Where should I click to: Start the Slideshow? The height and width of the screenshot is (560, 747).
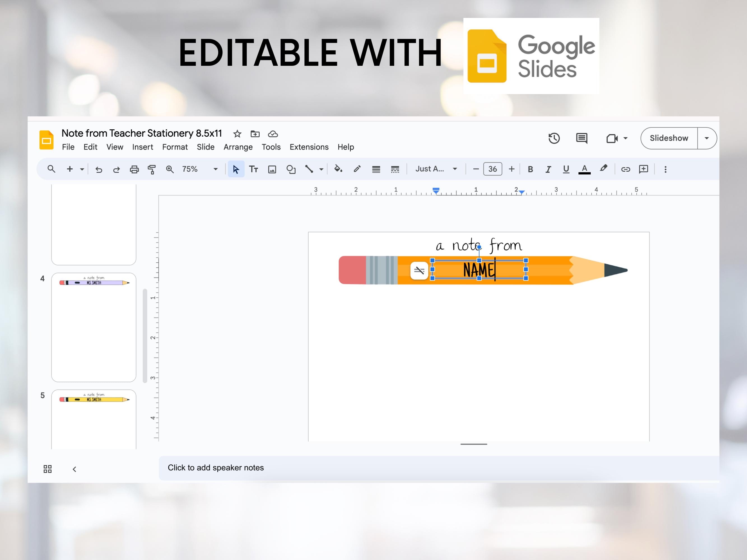pos(669,138)
